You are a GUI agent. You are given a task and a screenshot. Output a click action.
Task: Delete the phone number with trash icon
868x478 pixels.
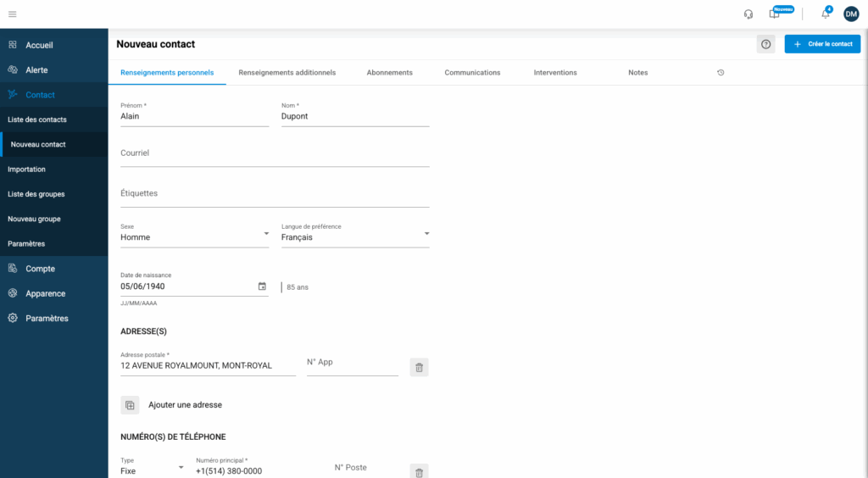pos(419,472)
